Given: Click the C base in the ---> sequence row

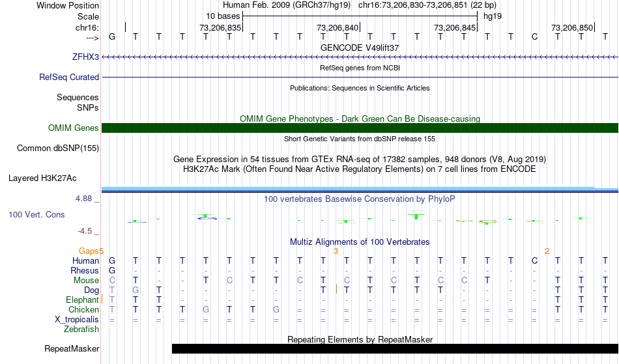Looking at the screenshot, I should (x=534, y=36).
